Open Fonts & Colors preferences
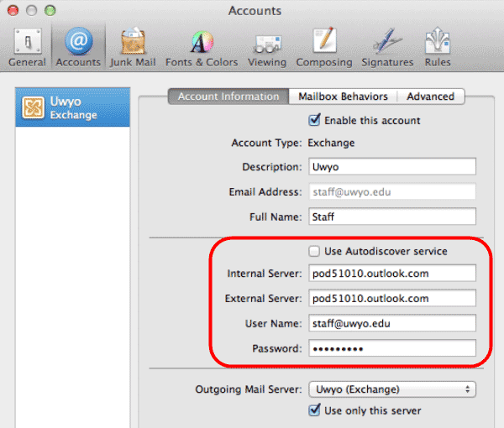 click(x=202, y=48)
